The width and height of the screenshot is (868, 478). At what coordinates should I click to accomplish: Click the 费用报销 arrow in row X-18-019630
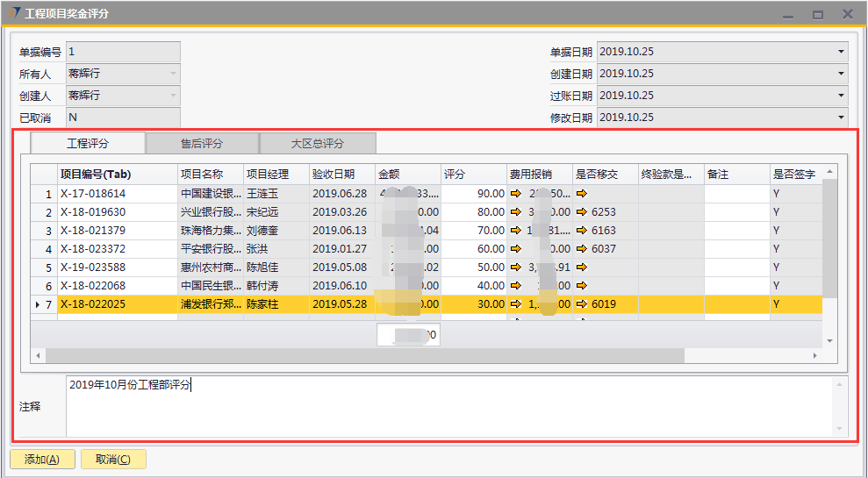[x=515, y=212]
